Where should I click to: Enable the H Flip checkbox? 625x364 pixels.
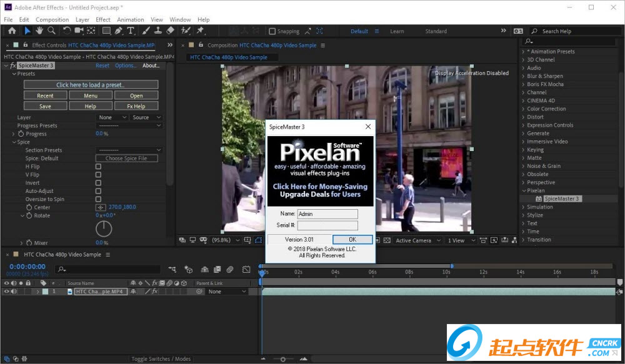coord(98,167)
